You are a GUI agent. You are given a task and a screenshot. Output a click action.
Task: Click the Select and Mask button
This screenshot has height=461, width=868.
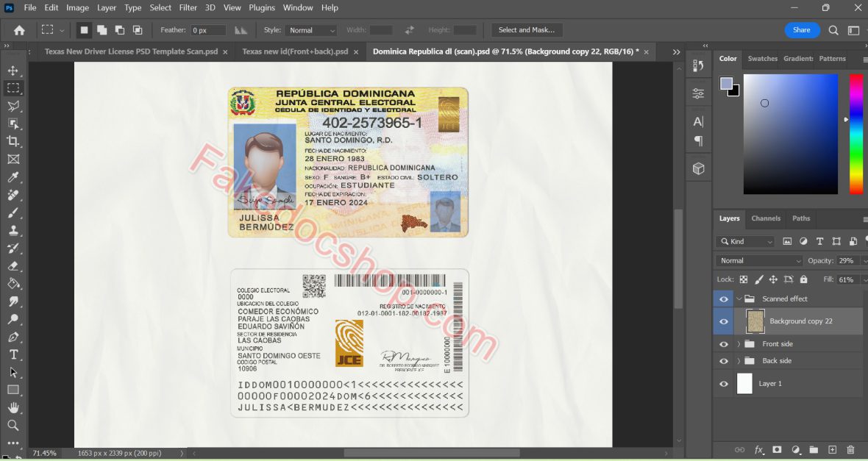click(527, 30)
